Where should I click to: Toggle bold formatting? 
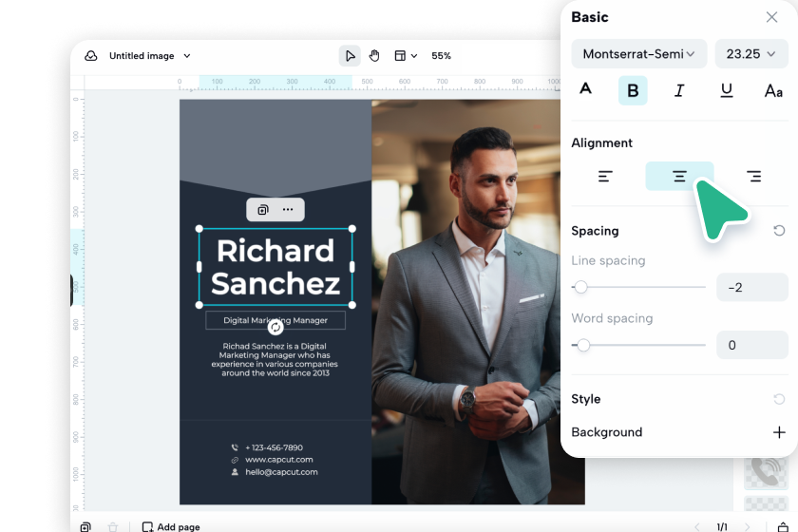click(x=633, y=90)
